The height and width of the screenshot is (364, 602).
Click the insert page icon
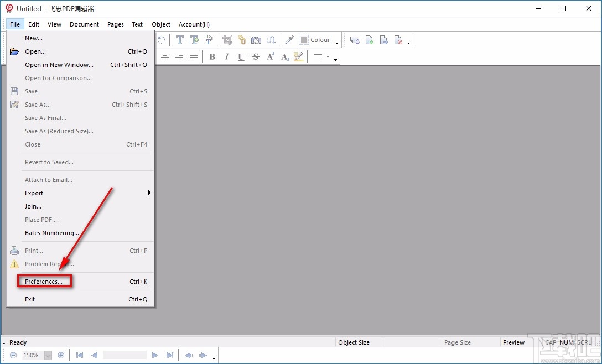pyautogui.click(x=370, y=40)
